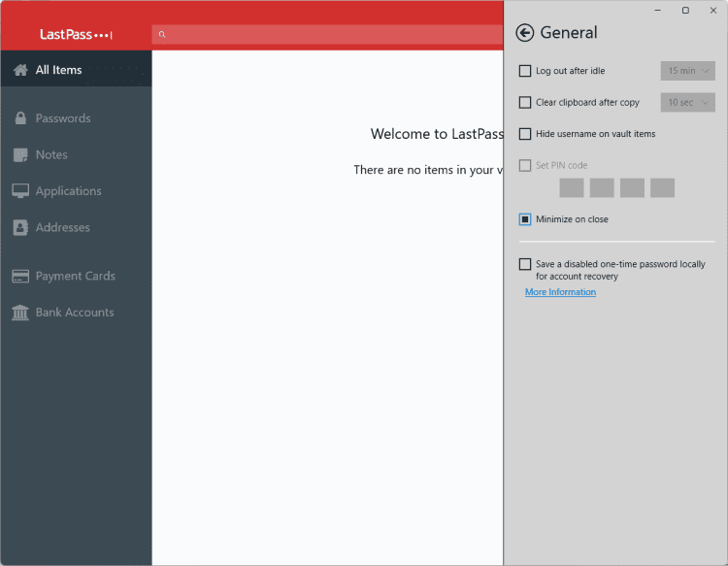Click the bank building icon for Bank Accounts

tap(20, 313)
